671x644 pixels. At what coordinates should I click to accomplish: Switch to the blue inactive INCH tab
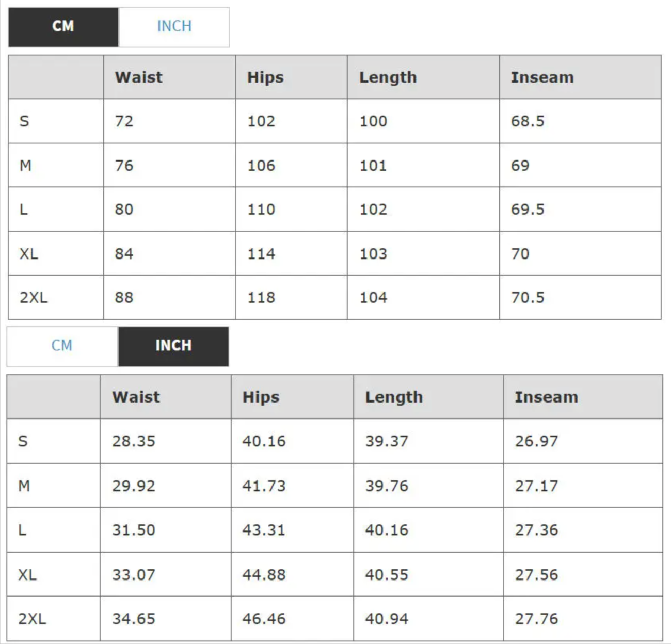coord(174,26)
